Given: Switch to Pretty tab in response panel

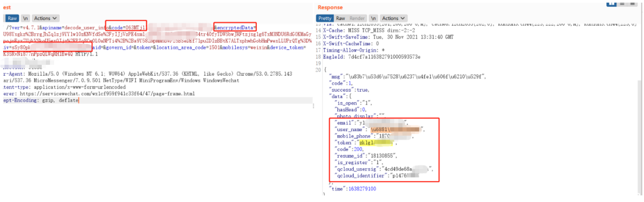Looking at the screenshot, I should coord(324,18).
